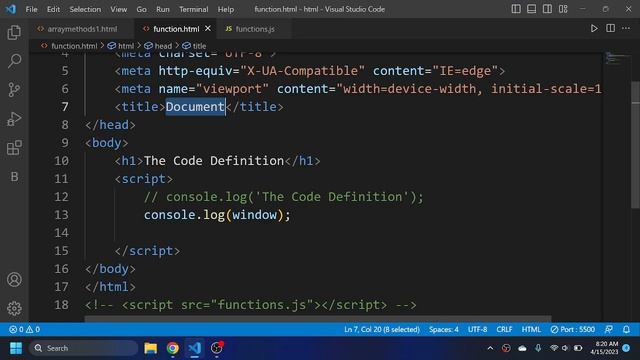
Task: Open the 8:20 AM clock and date
Action: (604, 348)
